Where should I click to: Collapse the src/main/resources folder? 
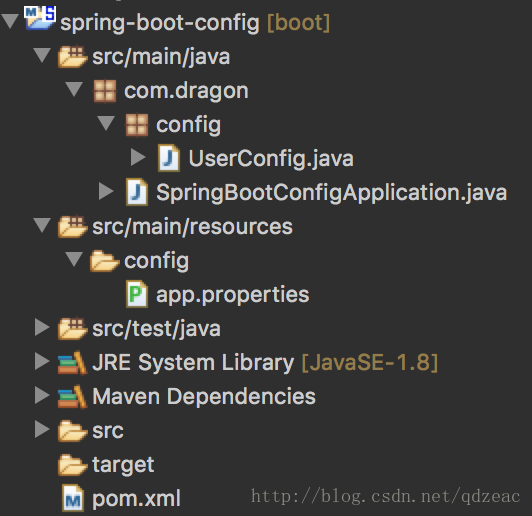(42, 225)
